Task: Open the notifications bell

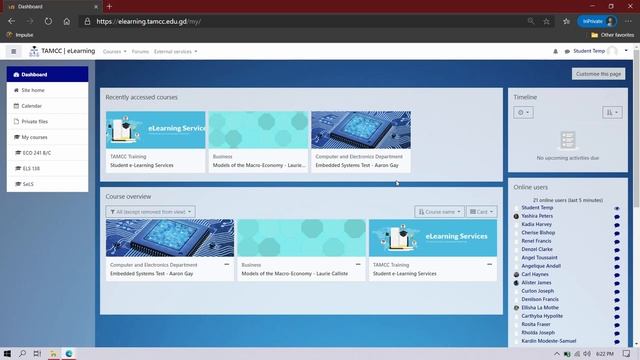Action: [x=556, y=51]
